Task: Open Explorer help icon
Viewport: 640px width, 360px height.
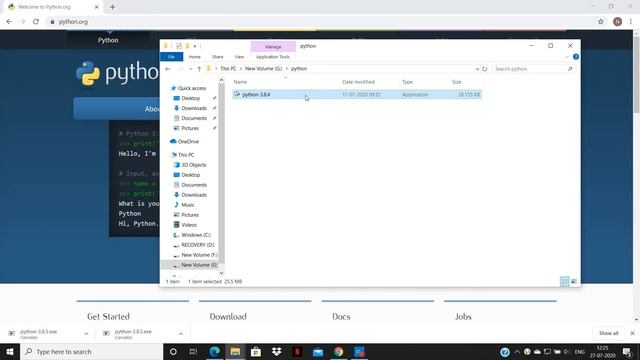Action: 576,57
